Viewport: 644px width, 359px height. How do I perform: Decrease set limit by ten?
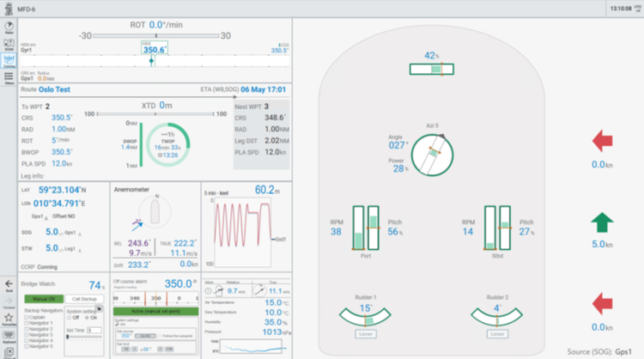(125, 350)
